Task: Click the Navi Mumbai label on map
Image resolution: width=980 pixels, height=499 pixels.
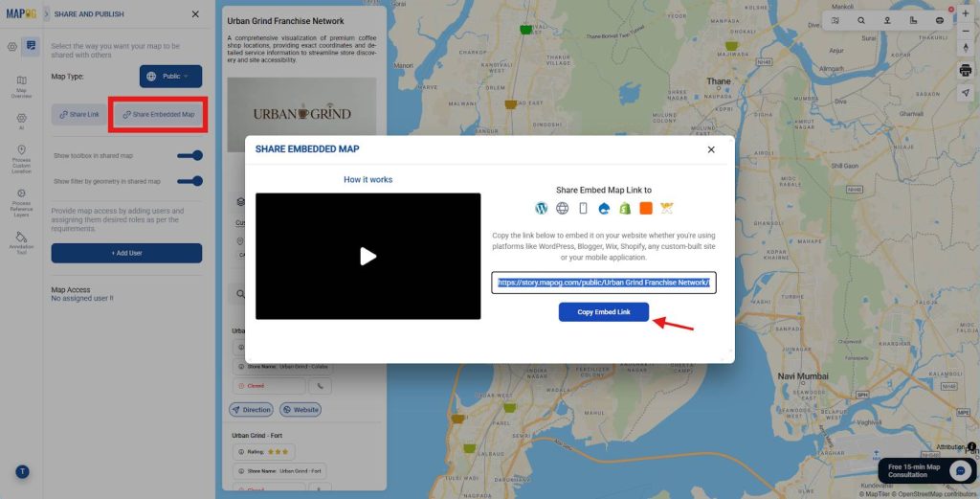Action: tap(803, 376)
